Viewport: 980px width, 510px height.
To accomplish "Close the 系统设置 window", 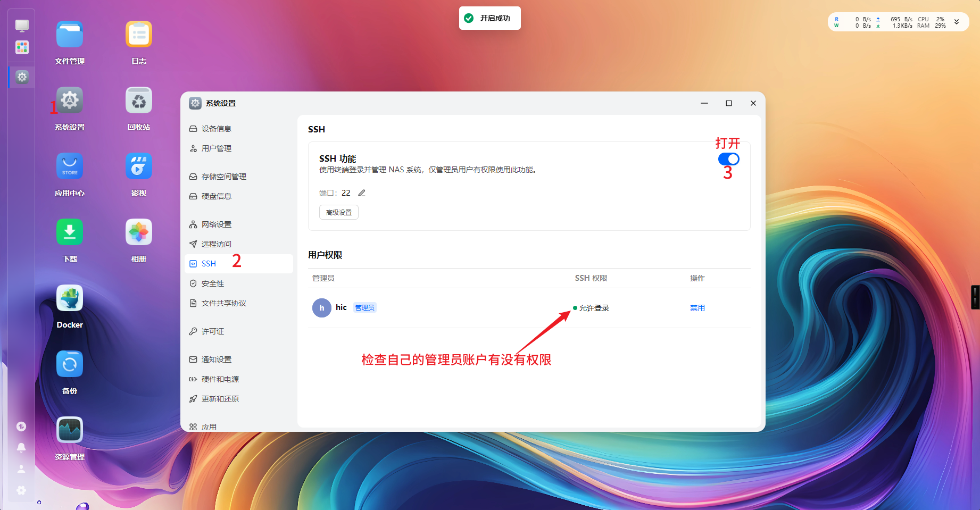I will point(753,103).
